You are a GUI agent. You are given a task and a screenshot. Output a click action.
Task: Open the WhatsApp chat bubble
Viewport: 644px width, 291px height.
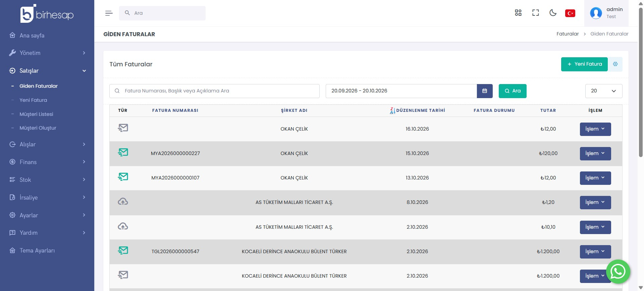tap(618, 272)
